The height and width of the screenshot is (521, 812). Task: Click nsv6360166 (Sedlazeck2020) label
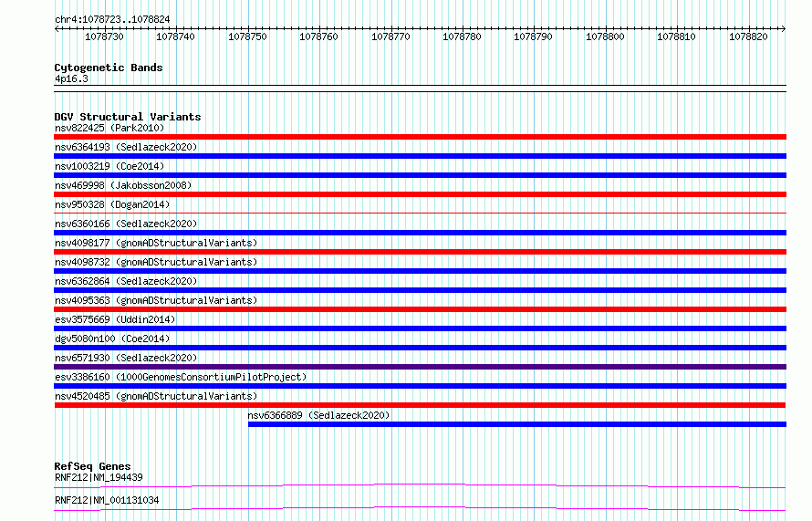126,224
